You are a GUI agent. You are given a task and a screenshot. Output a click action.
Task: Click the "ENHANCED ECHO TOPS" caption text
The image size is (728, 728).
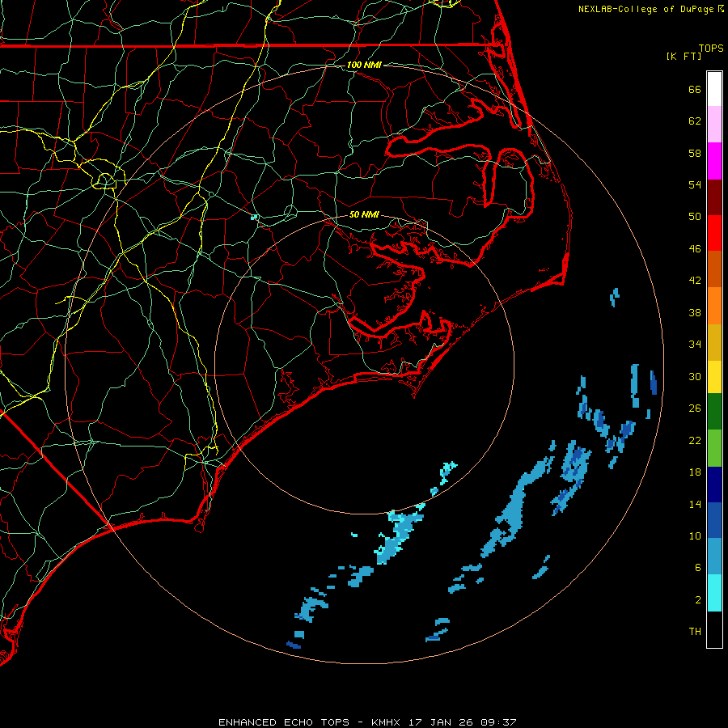pos(284,722)
